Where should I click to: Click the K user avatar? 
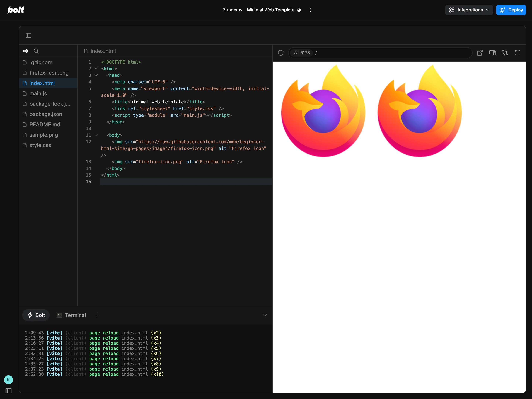[x=8, y=380]
